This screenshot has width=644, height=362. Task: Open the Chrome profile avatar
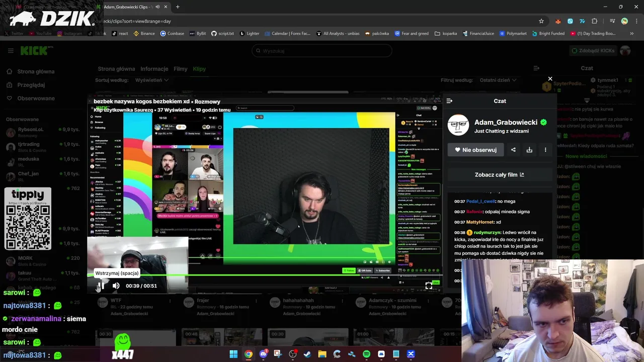(x=624, y=21)
